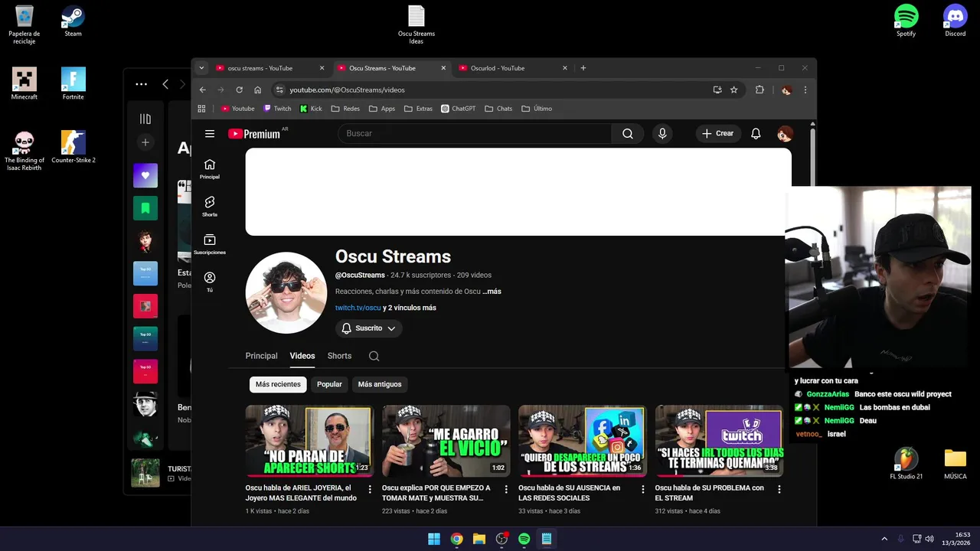Select Counter-Strike 2 desktop icon

(x=73, y=147)
